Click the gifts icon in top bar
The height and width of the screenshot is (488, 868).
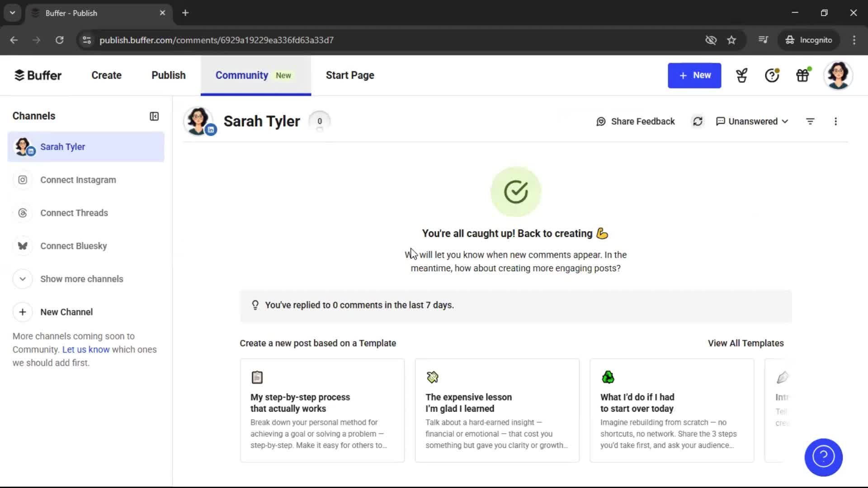pos(803,75)
